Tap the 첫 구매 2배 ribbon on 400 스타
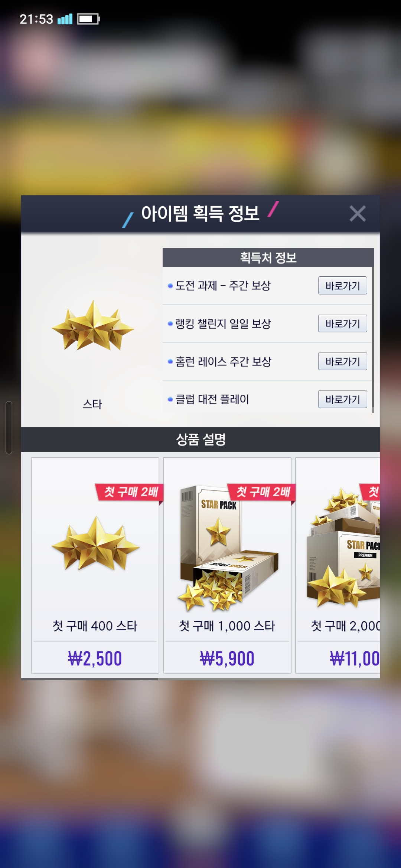This screenshot has width=401, height=868. point(130,492)
